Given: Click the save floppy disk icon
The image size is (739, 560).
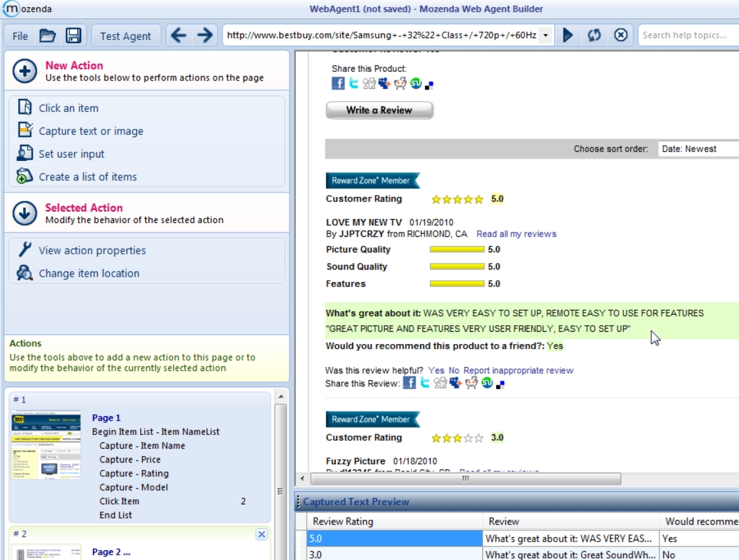Looking at the screenshot, I should (x=73, y=35).
